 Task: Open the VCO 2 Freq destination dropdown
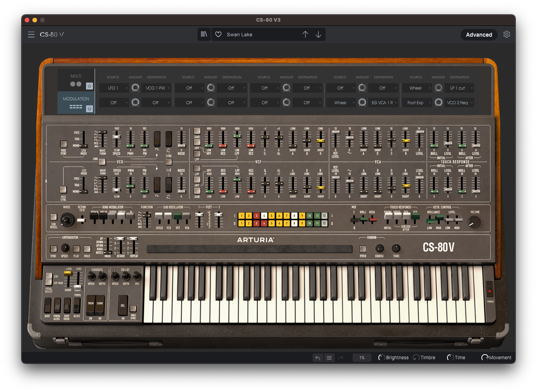point(459,103)
